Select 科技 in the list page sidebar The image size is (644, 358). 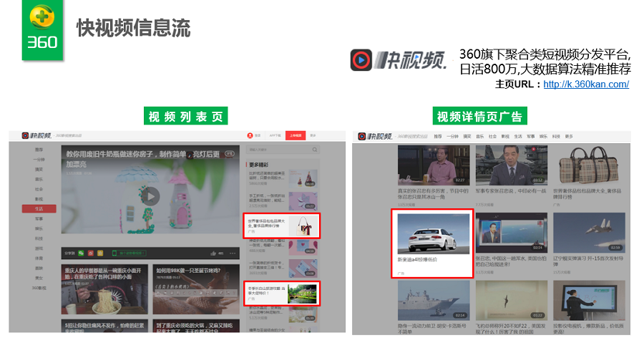(39, 238)
